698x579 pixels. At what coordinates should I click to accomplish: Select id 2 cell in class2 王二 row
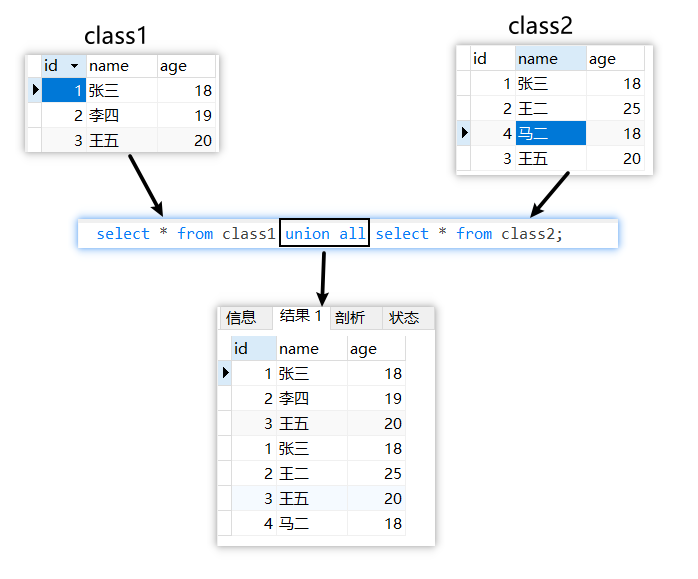coord(493,108)
